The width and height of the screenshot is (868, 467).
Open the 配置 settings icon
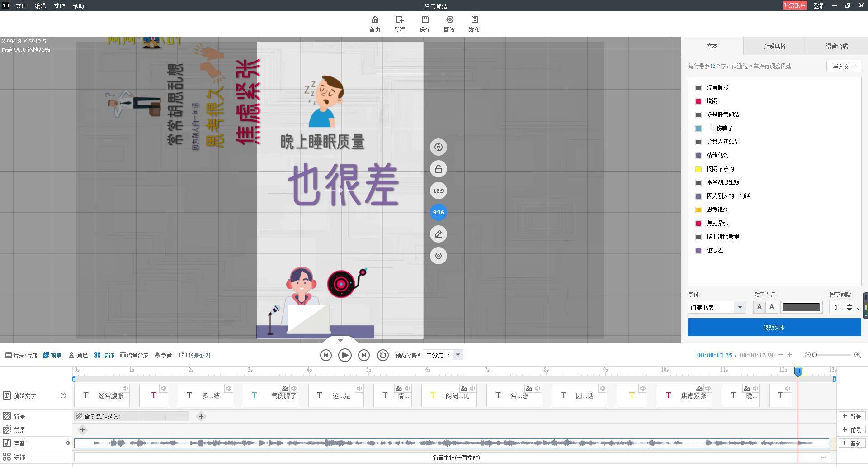coord(449,24)
